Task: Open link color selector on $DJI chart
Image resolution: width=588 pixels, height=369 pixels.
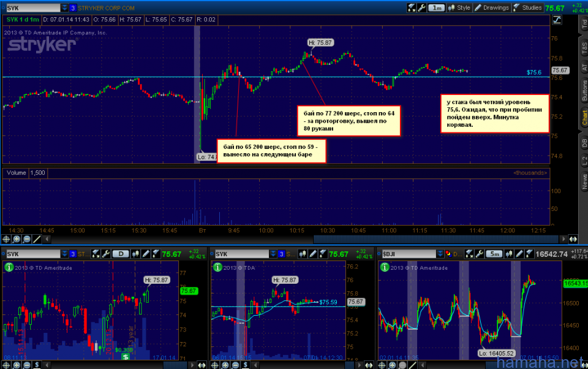Action: click(448, 254)
